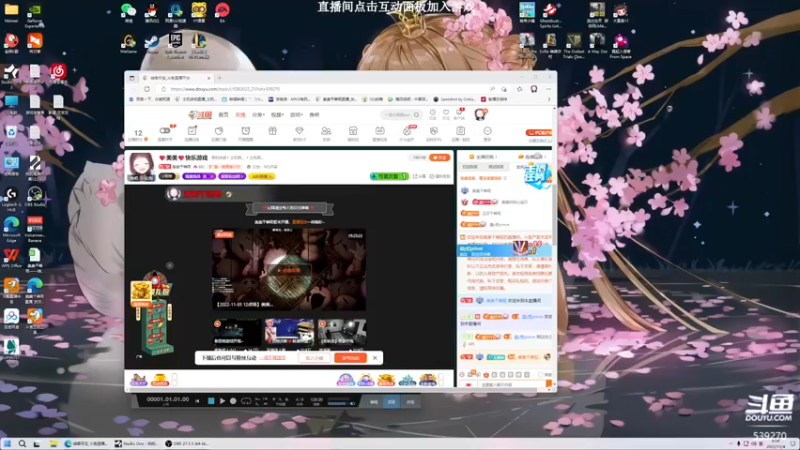The height and width of the screenshot is (450, 800).
Task: Expand the chevron next to right panel first header
Action: click(496, 157)
